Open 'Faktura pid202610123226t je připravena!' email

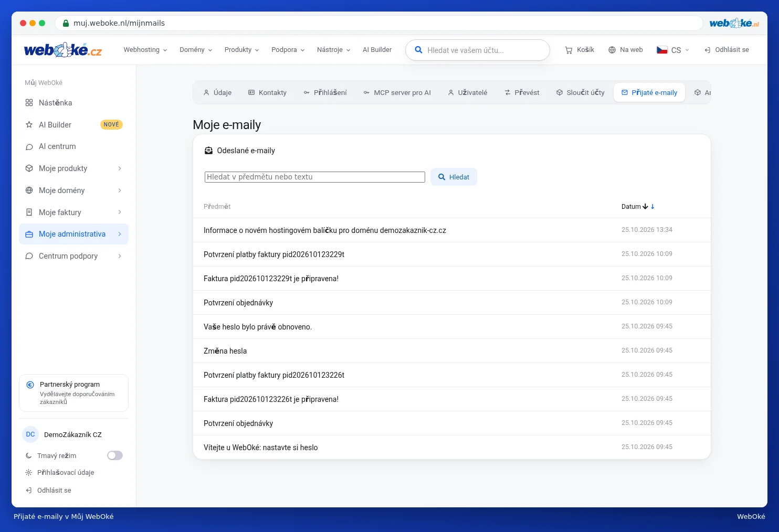(x=452, y=399)
